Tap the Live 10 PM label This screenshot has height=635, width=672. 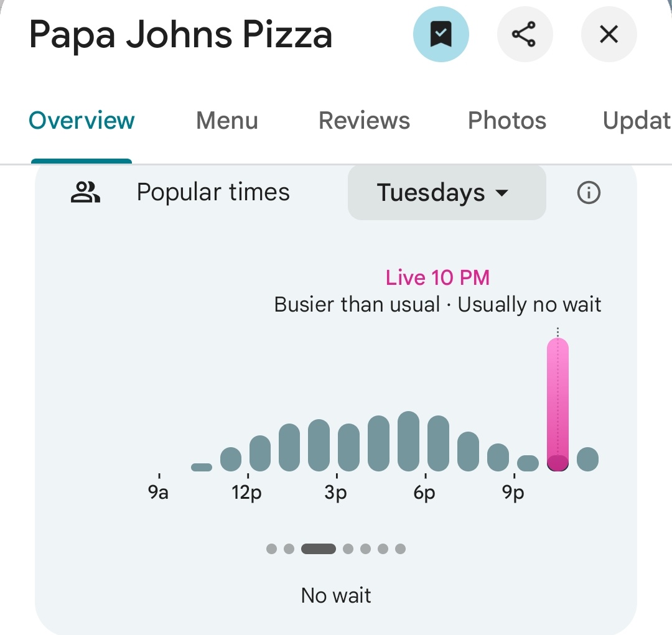(x=437, y=277)
